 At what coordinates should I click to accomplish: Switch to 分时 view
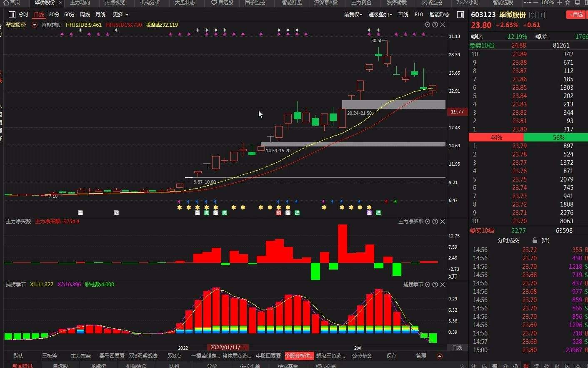[23, 15]
